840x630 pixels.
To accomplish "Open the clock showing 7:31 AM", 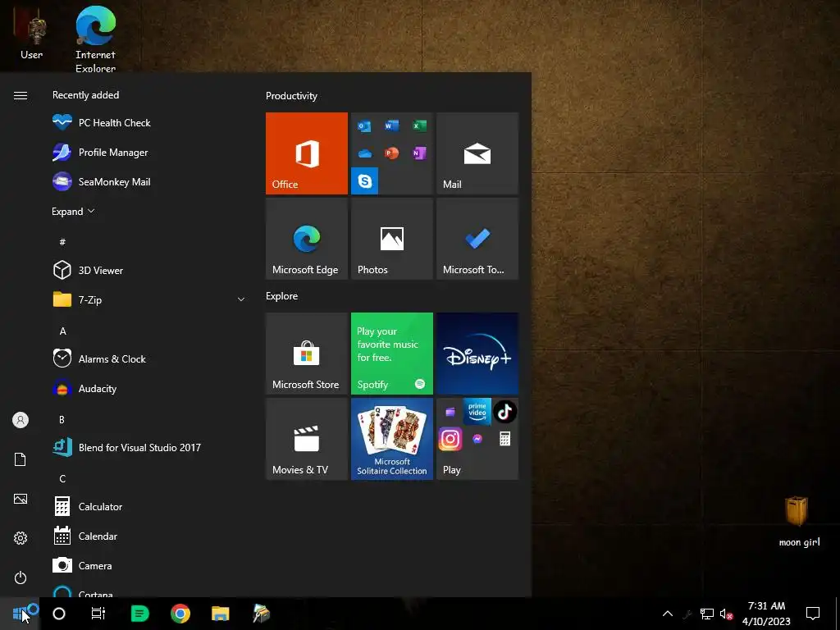I will pos(767,614).
